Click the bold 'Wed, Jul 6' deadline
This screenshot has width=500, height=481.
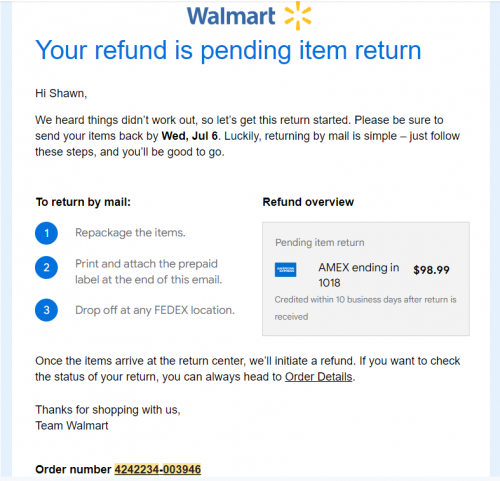189,136
